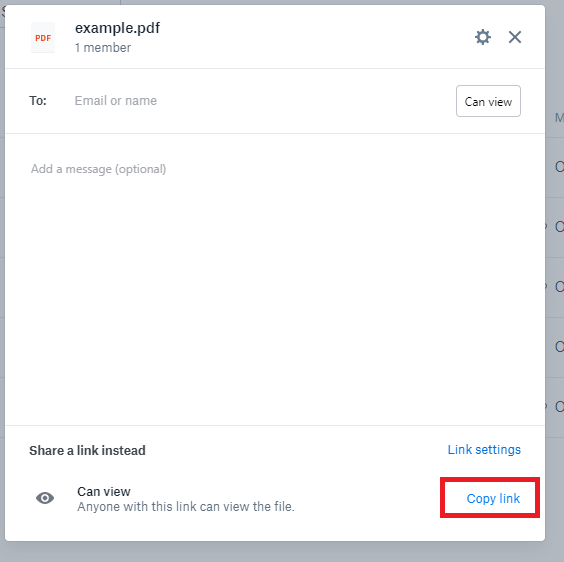The width and height of the screenshot is (564, 562).
Task: Select Can view label in link section
Action: (104, 491)
